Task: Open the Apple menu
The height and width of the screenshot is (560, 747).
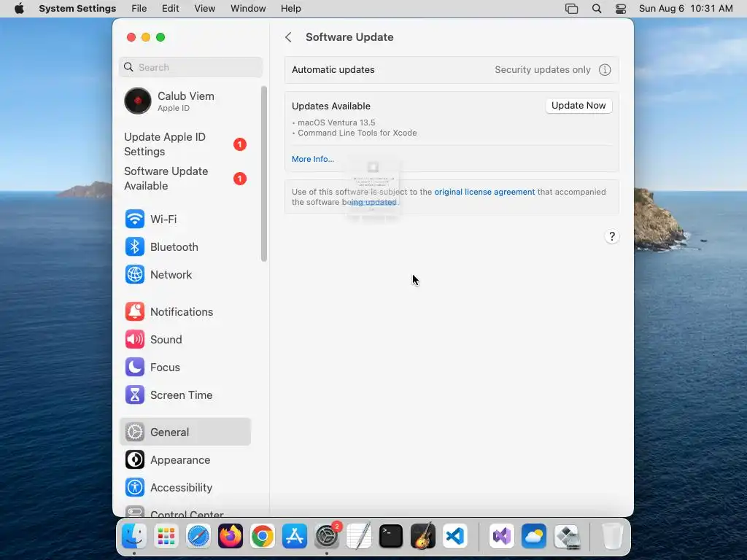Action: click(x=19, y=9)
